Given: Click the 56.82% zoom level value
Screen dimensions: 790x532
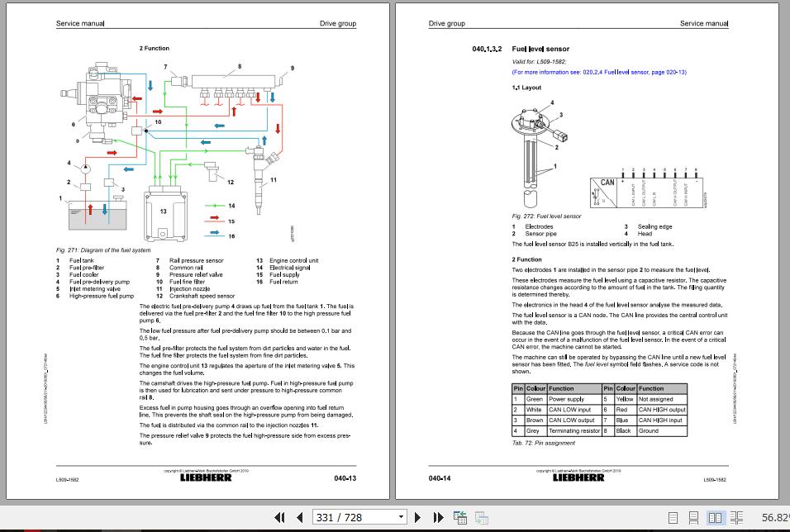Looking at the screenshot, I should 774,517.
